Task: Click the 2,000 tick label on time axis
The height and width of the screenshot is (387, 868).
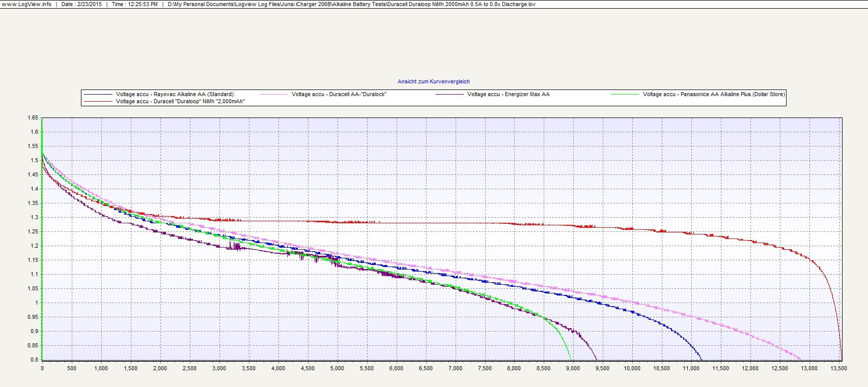Action: point(160,368)
